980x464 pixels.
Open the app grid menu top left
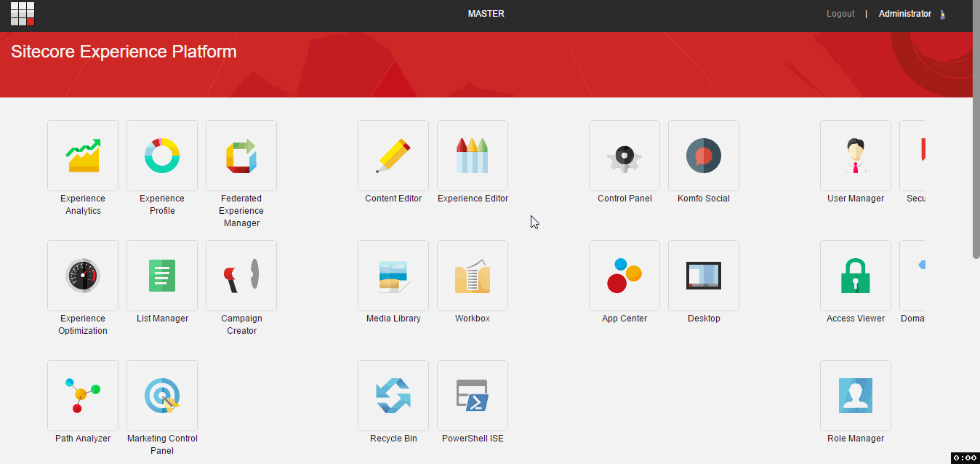point(22,14)
